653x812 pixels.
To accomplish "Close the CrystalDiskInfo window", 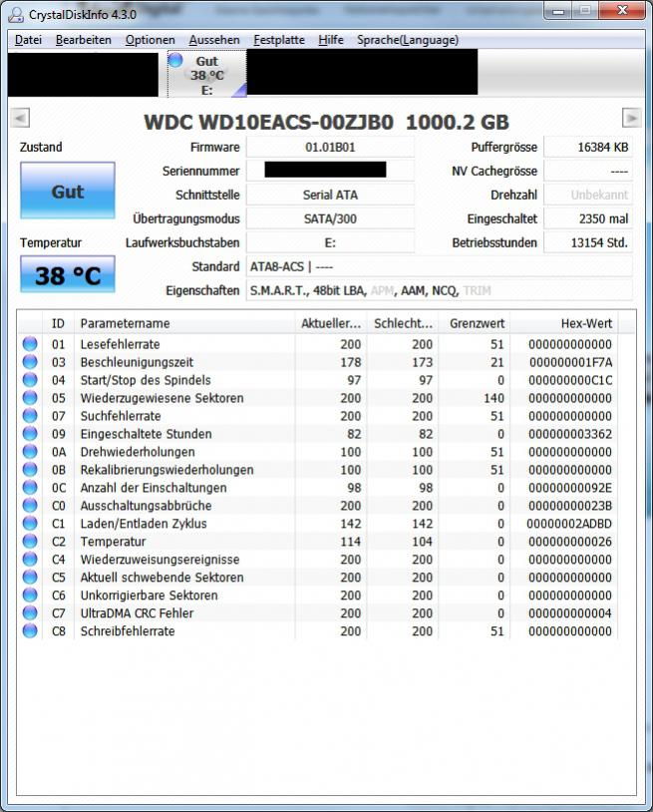I will 622,10.
